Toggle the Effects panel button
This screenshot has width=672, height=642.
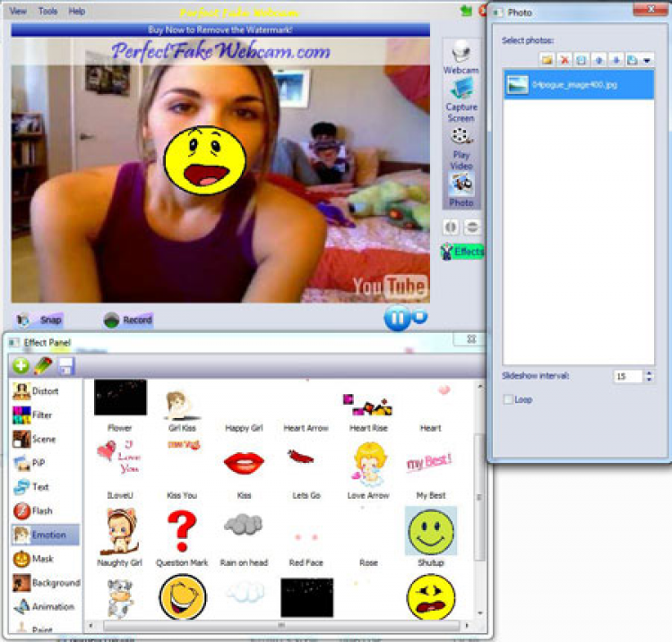(462, 252)
